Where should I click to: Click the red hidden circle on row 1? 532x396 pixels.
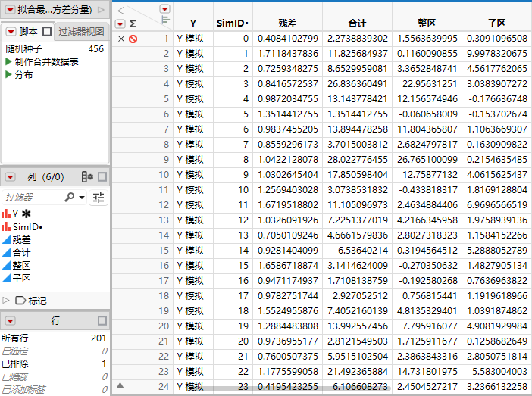(x=133, y=39)
